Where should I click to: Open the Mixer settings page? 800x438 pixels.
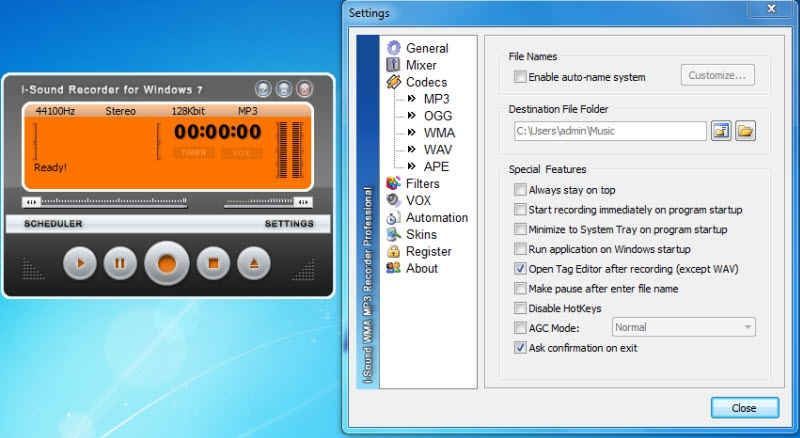tap(421, 65)
